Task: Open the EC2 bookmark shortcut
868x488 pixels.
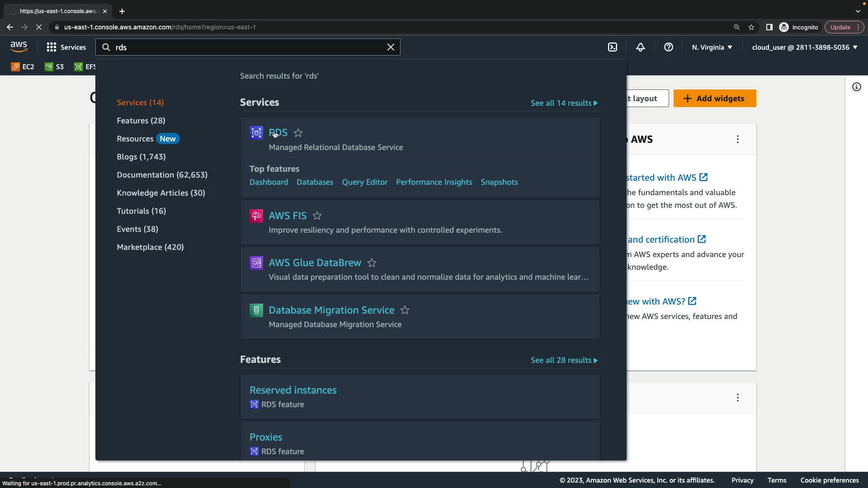Action: [x=23, y=67]
